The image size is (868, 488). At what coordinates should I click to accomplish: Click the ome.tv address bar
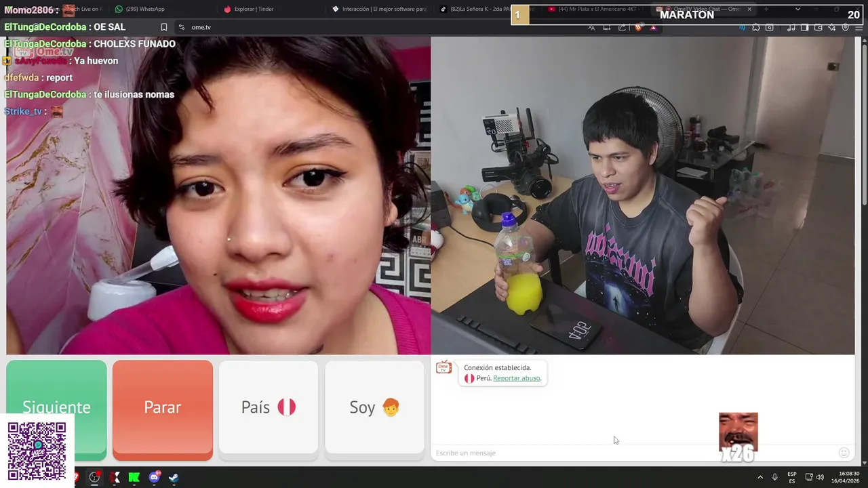pyautogui.click(x=380, y=27)
